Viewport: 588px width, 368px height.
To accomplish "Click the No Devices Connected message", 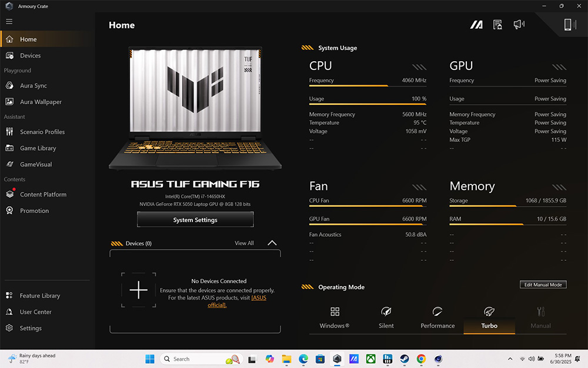I will (x=219, y=281).
